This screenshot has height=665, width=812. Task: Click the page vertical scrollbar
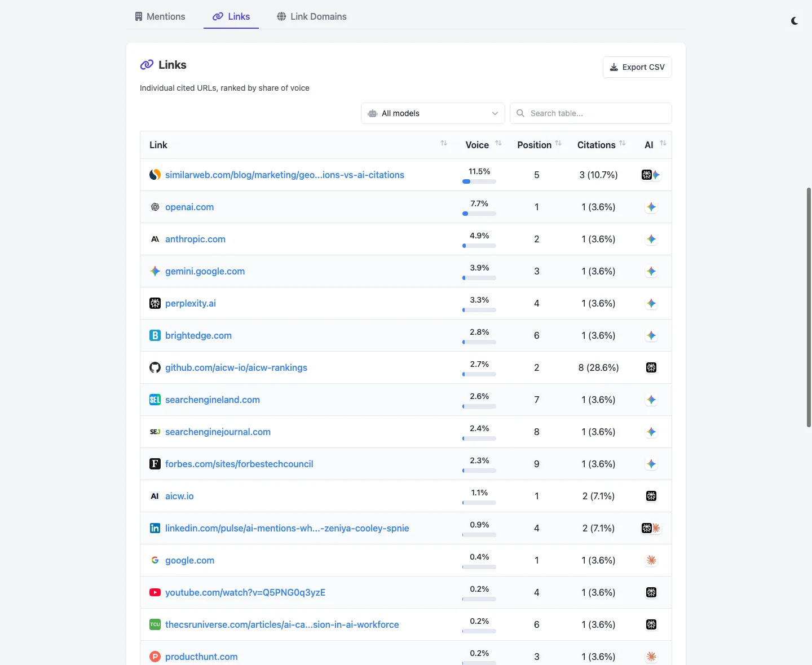click(x=809, y=307)
